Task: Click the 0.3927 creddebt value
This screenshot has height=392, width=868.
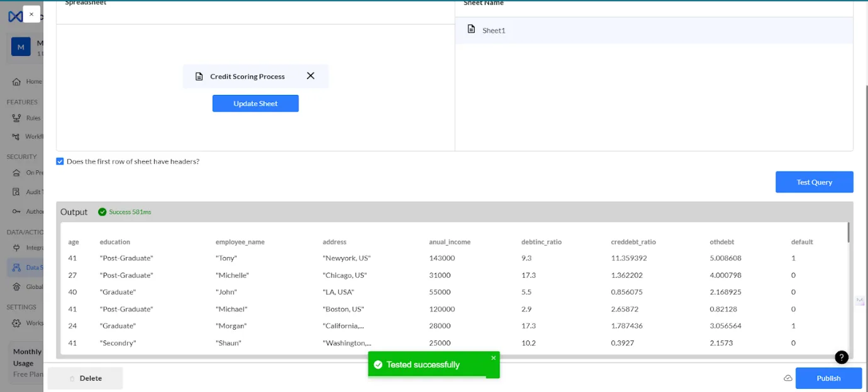Action: (623, 343)
